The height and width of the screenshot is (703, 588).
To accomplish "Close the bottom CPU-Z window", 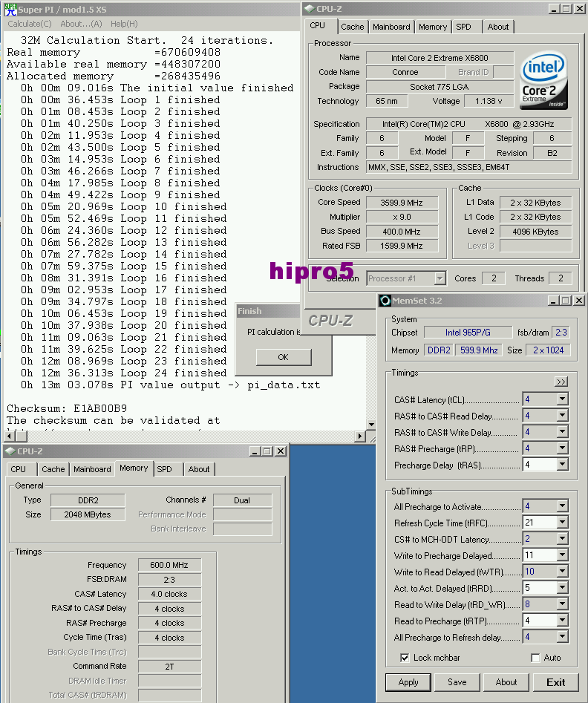I will coord(281,451).
